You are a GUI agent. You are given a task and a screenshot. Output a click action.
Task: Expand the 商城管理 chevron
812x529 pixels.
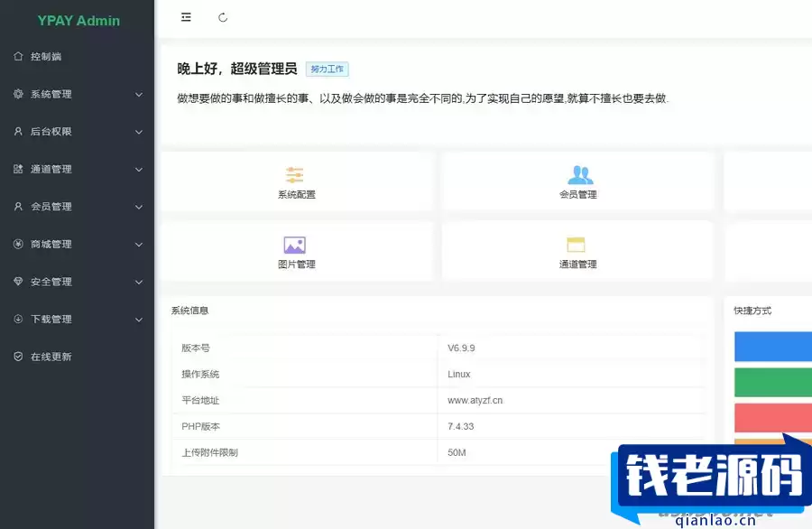click(x=139, y=245)
